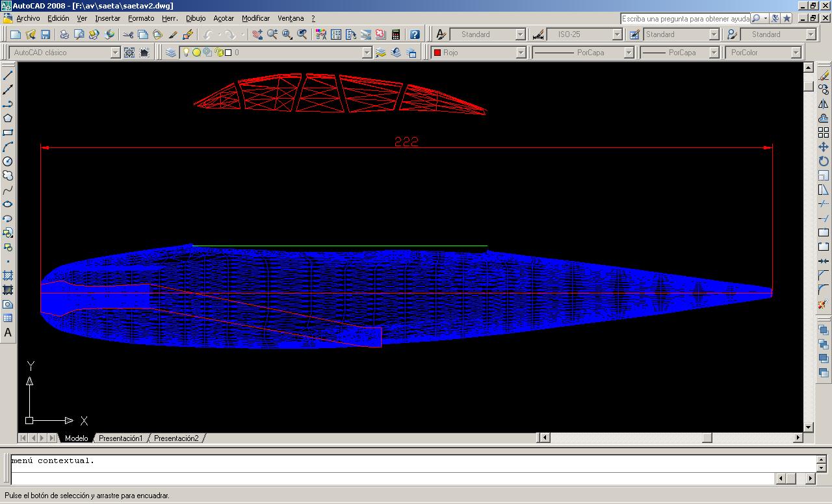
Task: Open the Rojo color dropdown
Action: tap(521, 53)
